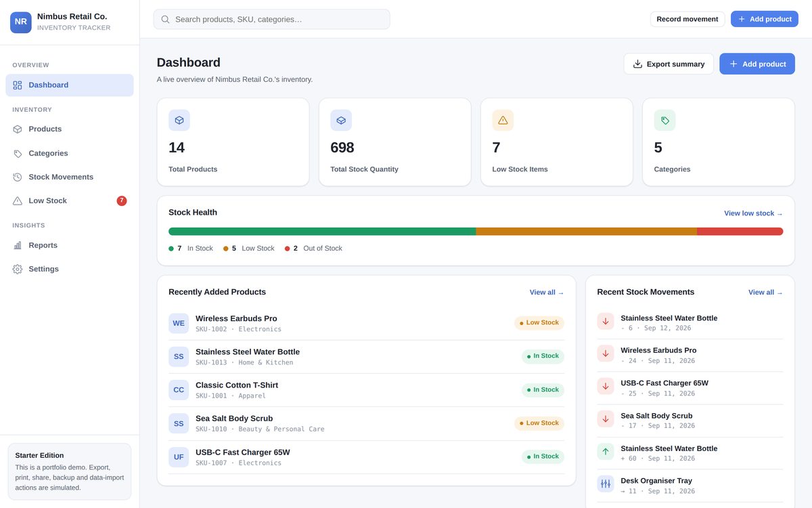Image resolution: width=812 pixels, height=508 pixels.
Task: Click the UF avatar for USB-C Fast Charger
Action: pyautogui.click(x=179, y=457)
